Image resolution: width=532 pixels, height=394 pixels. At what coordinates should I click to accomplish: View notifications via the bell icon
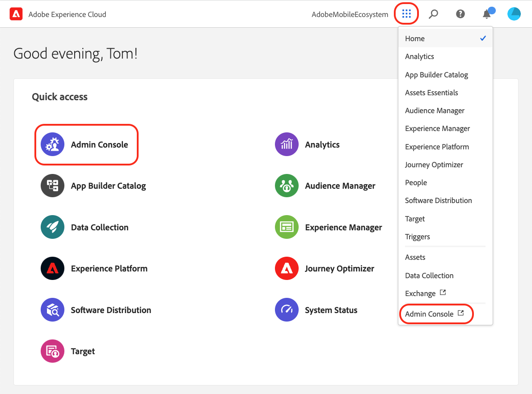[x=487, y=14]
